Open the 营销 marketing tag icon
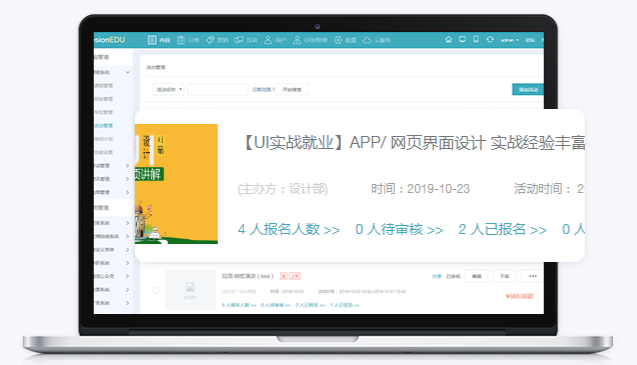Viewport: 637px width, 365px height. pos(210,39)
